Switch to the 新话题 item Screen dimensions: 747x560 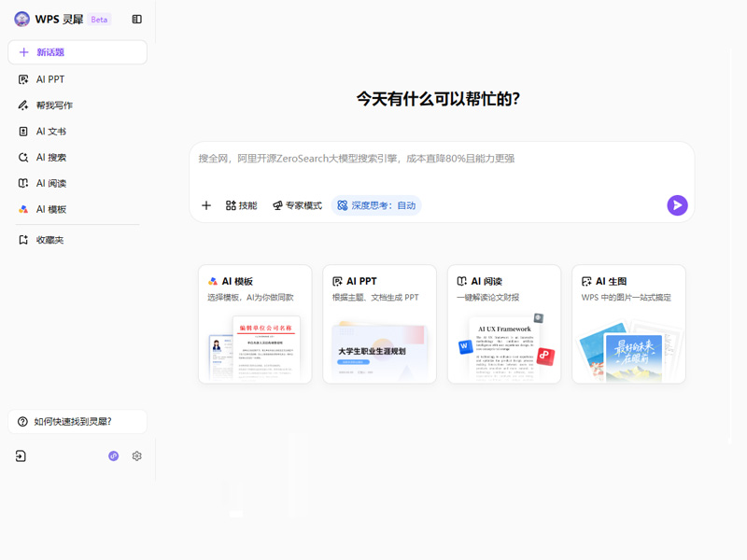pyautogui.click(x=51, y=52)
